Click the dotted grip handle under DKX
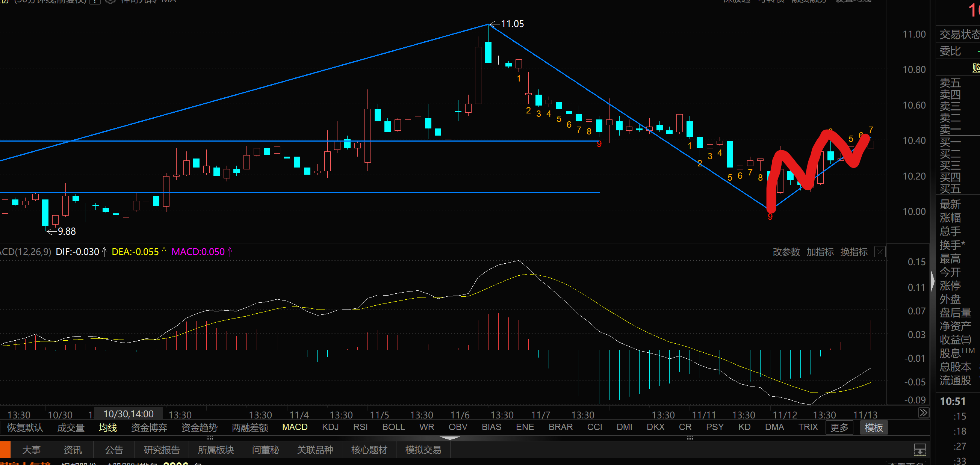This screenshot has height=465, width=980. [x=690, y=438]
